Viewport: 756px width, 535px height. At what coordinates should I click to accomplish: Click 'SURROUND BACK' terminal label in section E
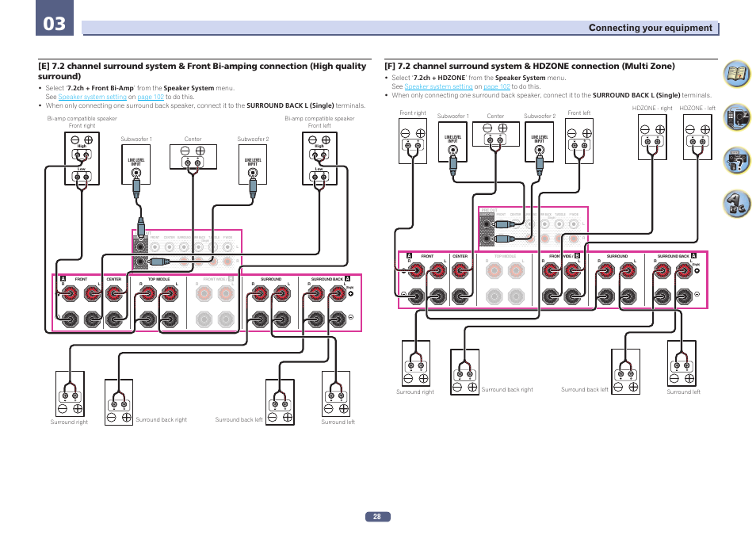tap(327, 279)
